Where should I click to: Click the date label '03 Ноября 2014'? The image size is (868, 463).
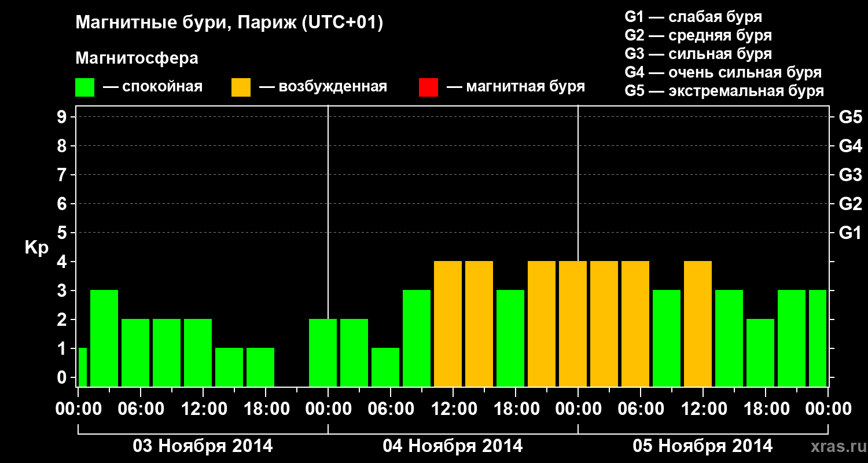(203, 446)
